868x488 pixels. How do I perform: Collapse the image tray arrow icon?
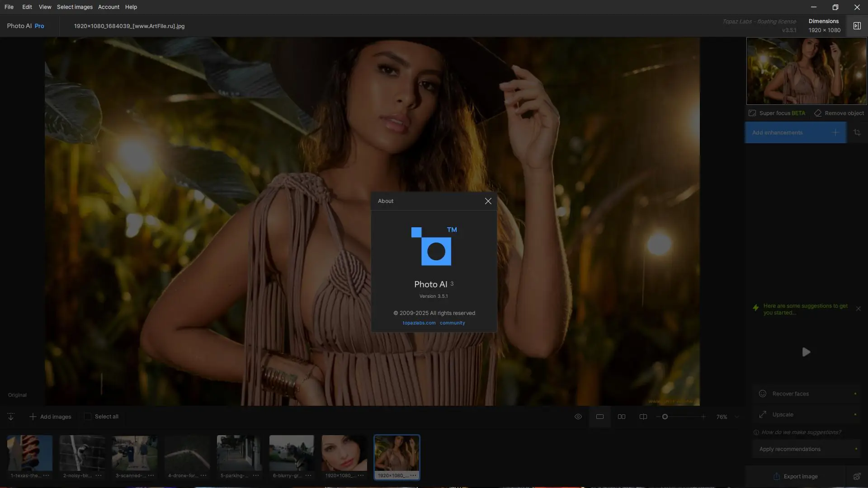click(x=11, y=417)
